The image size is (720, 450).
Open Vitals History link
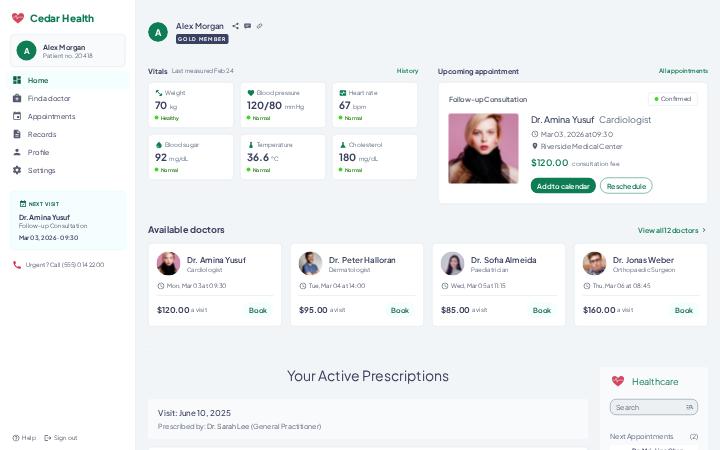click(407, 71)
